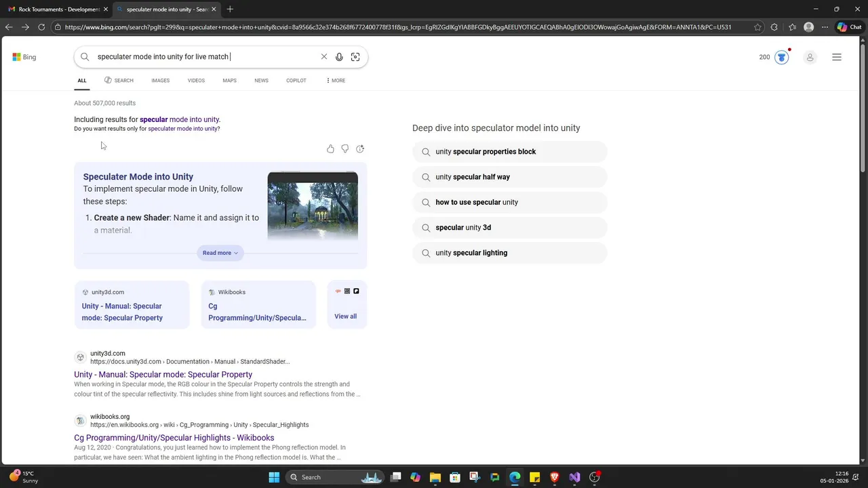Open the Bing account sign-in icon
Viewport: 868px width, 488px height.
click(810, 58)
